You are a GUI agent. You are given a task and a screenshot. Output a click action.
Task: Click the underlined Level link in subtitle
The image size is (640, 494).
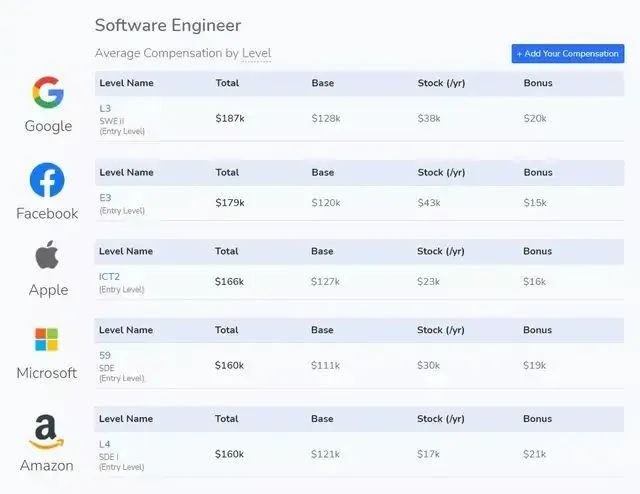[x=256, y=53]
